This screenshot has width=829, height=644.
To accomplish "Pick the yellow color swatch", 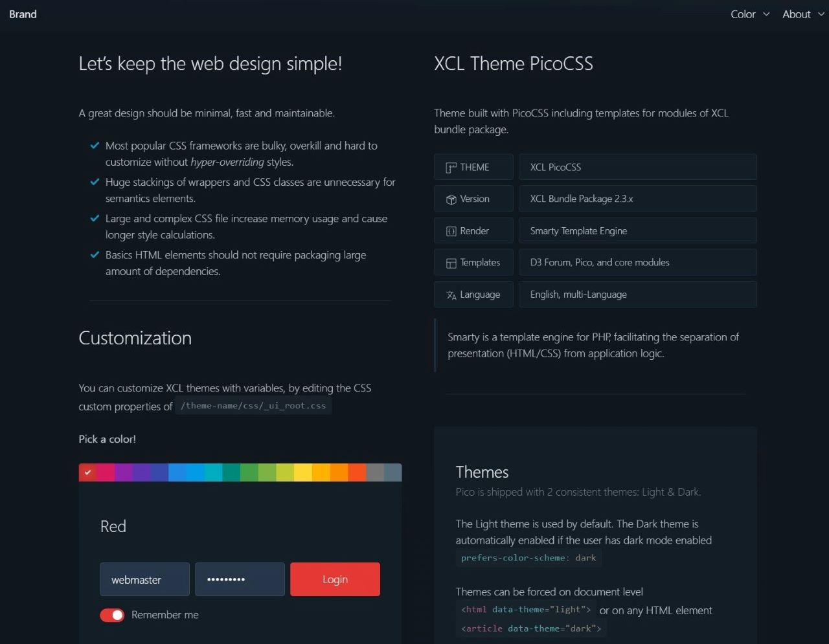I will (x=302, y=472).
